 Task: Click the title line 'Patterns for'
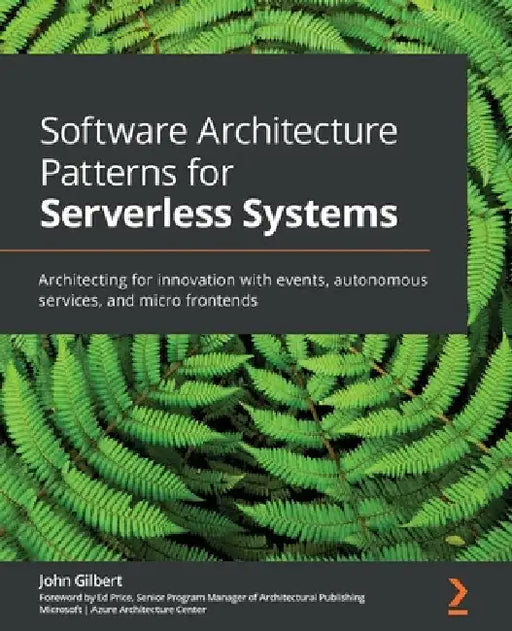coord(137,173)
